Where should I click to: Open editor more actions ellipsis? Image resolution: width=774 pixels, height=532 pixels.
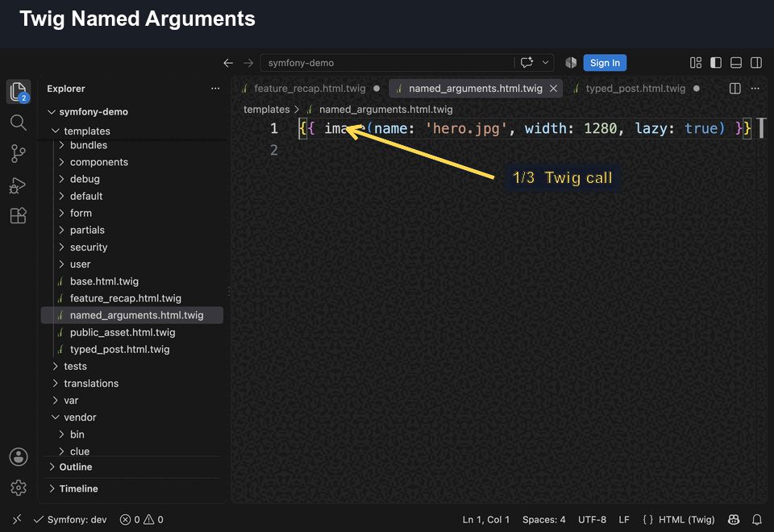click(x=755, y=89)
